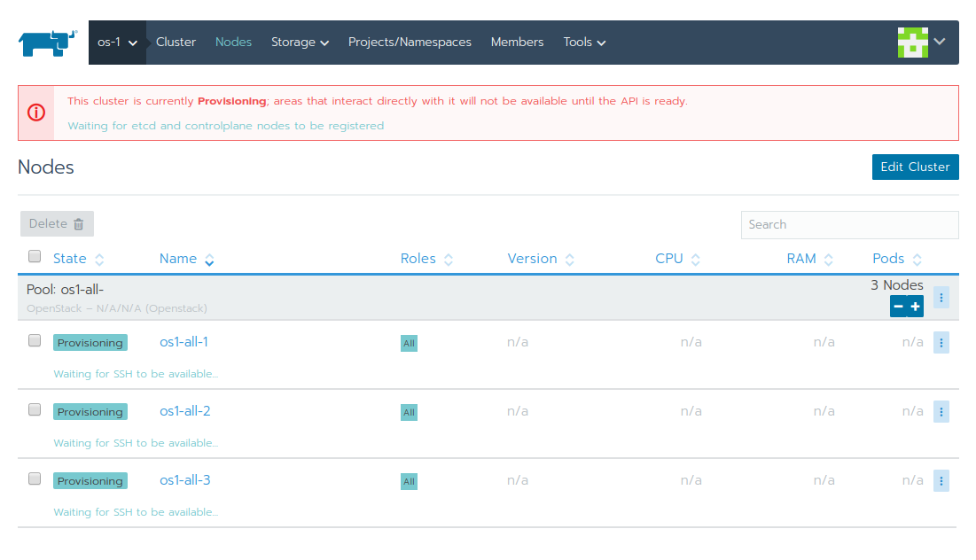This screenshot has height=560, width=976.
Task: Switch to the Cluster tab
Action: pos(176,42)
